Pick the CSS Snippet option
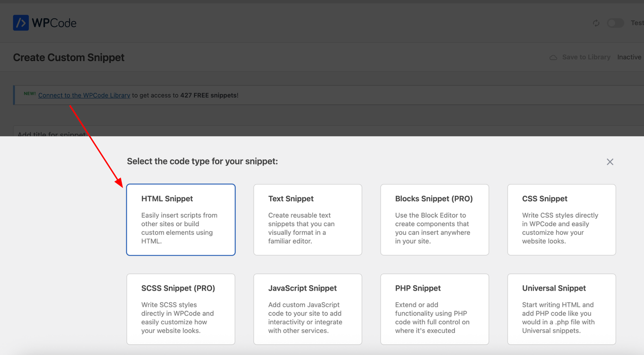The image size is (644, 355). [x=561, y=220]
